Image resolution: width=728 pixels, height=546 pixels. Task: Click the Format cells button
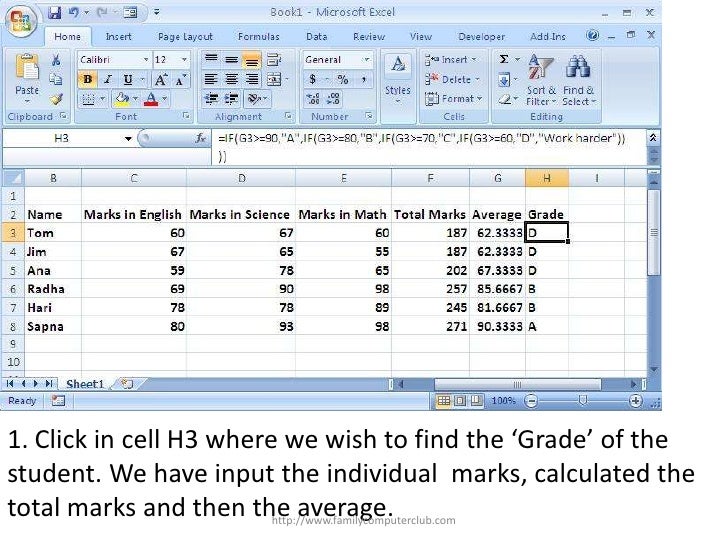(454, 98)
